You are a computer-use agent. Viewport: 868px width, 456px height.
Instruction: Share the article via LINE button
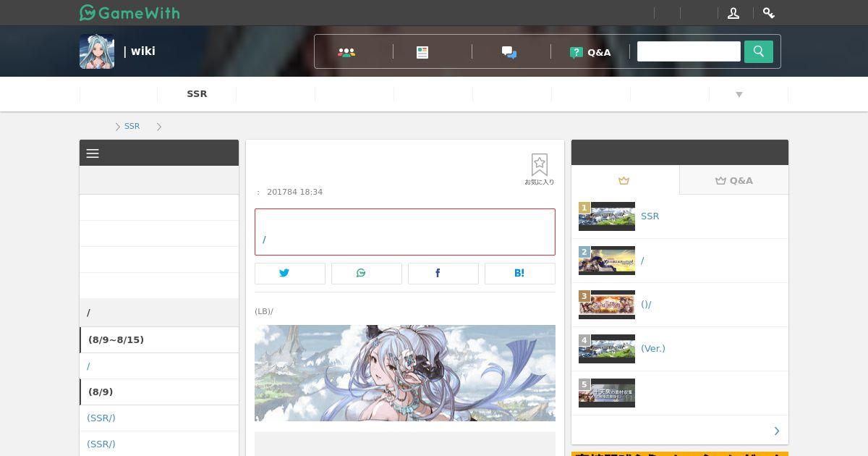pyautogui.click(x=367, y=274)
